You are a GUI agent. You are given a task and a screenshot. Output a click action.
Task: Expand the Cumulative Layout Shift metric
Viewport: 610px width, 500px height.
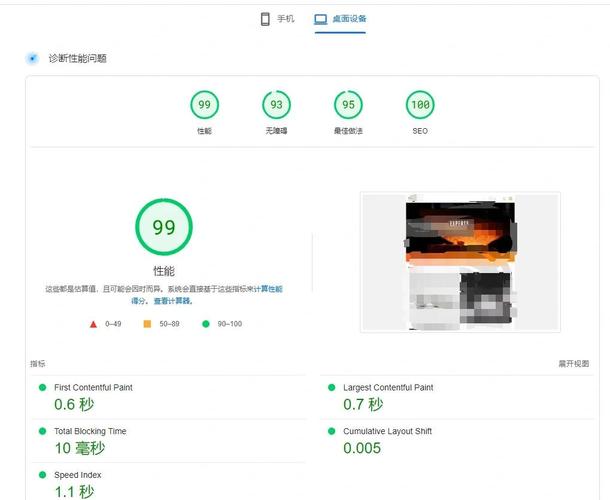tap(387, 431)
